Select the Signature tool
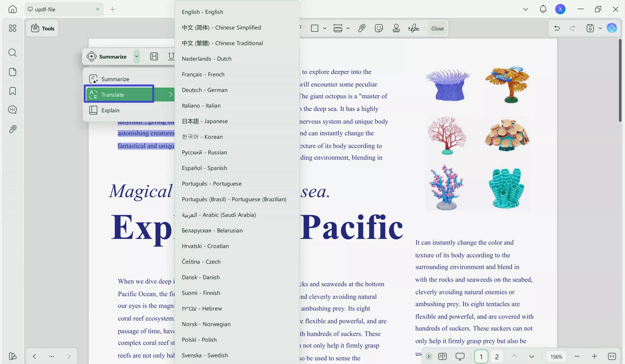The height and width of the screenshot is (364, 625). [x=414, y=28]
